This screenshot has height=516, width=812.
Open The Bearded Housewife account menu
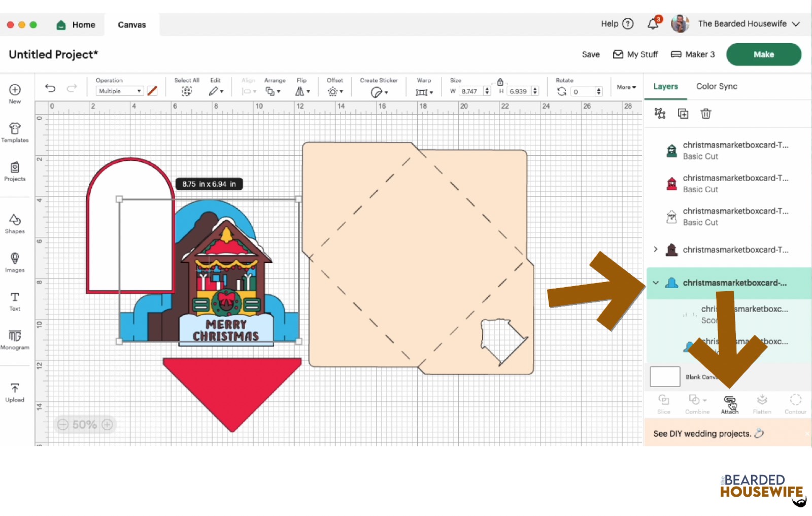(x=749, y=24)
